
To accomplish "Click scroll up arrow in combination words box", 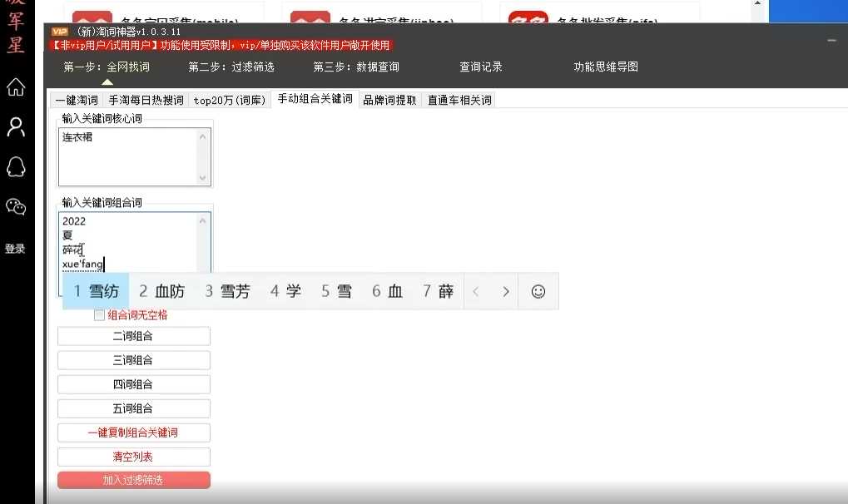I will [203, 220].
